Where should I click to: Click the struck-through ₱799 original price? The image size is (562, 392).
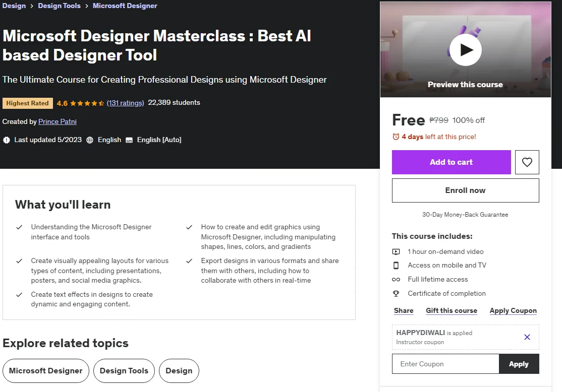(439, 120)
